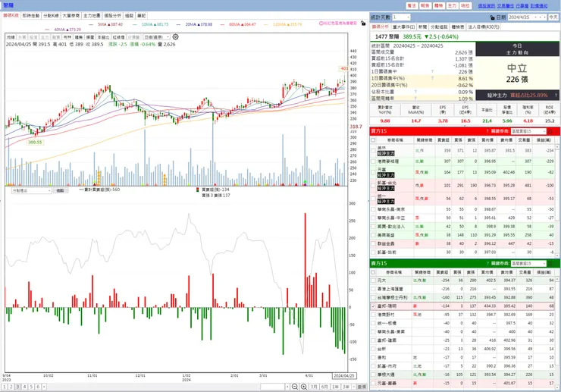Click question mark in 賣方15 header
The height and width of the screenshot is (392, 561).
coord(487,263)
